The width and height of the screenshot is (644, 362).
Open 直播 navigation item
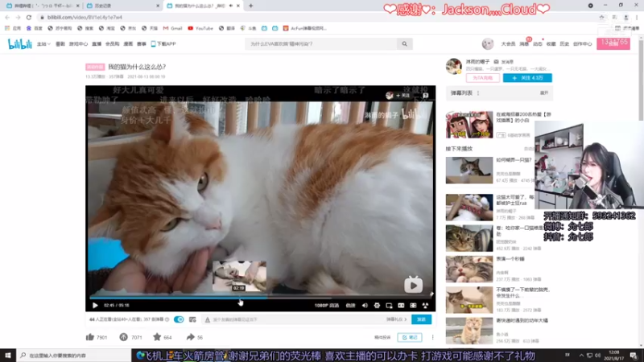point(97,44)
